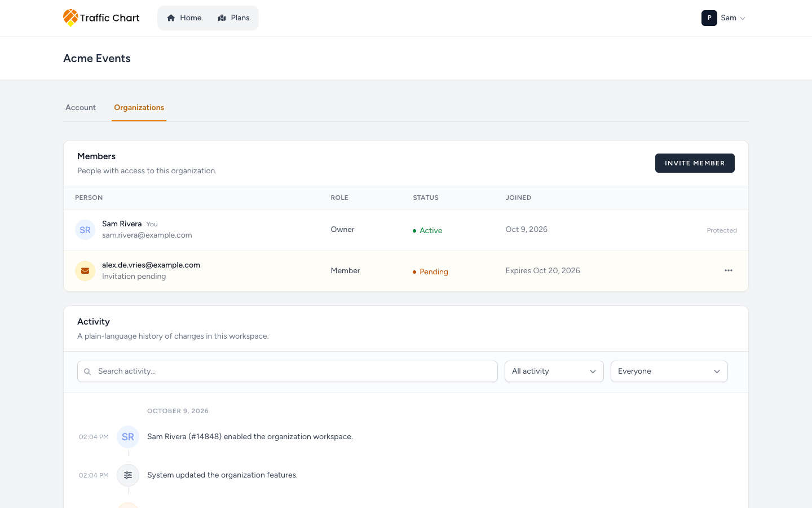Click the P profile avatar

[709, 18]
